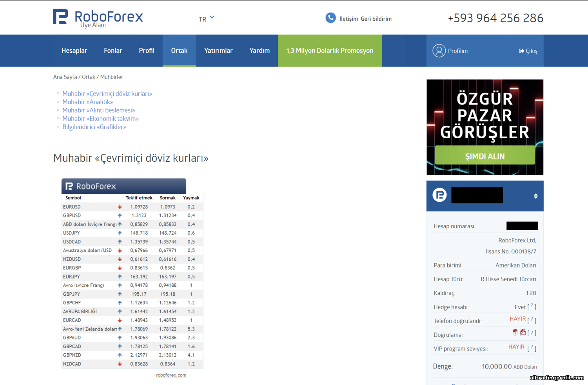This screenshot has width=588, height=385.
Task: Click the EURCAD down arrow
Action: coord(120,320)
